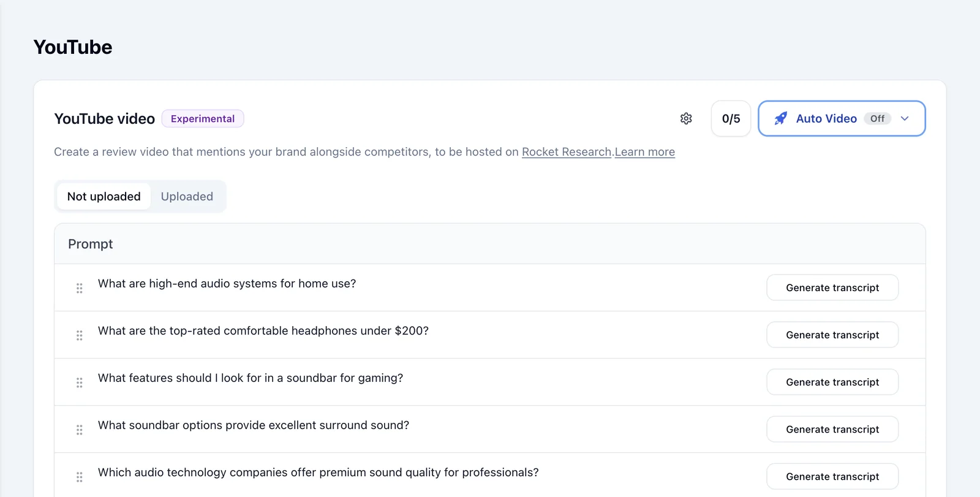Follow the Learn more link

coord(644,152)
